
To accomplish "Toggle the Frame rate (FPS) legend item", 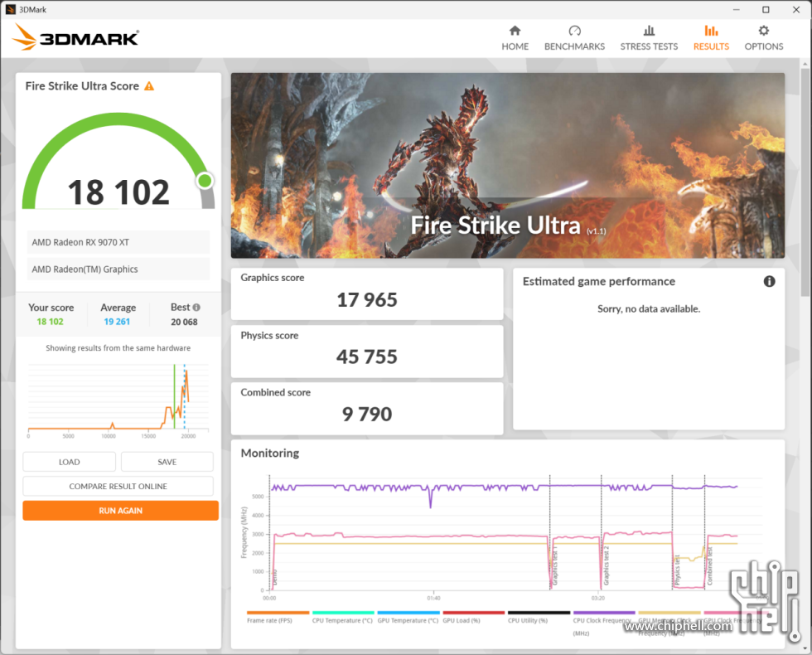I will click(x=278, y=617).
